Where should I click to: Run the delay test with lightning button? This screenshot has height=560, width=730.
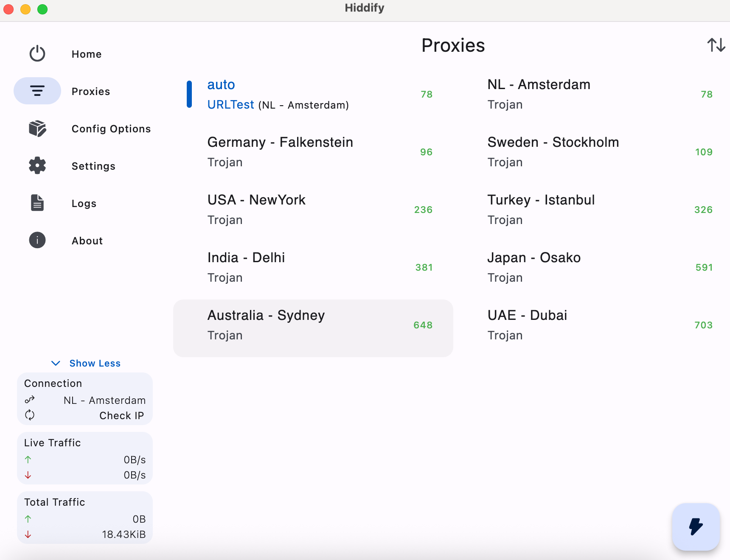[696, 527]
